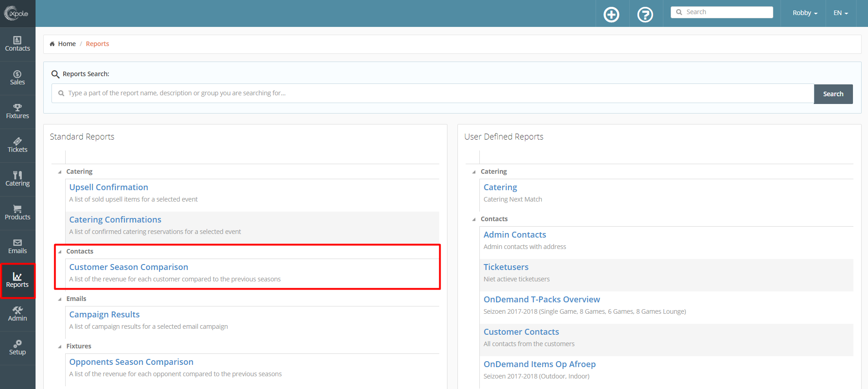Click 'Admin contacts with address' text
Viewport: 868px width, 389px height.
(x=525, y=247)
